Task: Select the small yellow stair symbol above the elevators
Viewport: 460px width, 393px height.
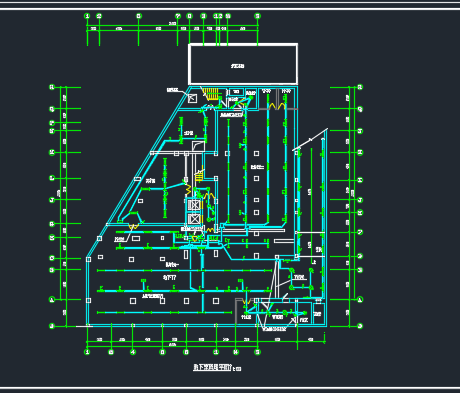Action: [x=199, y=175]
